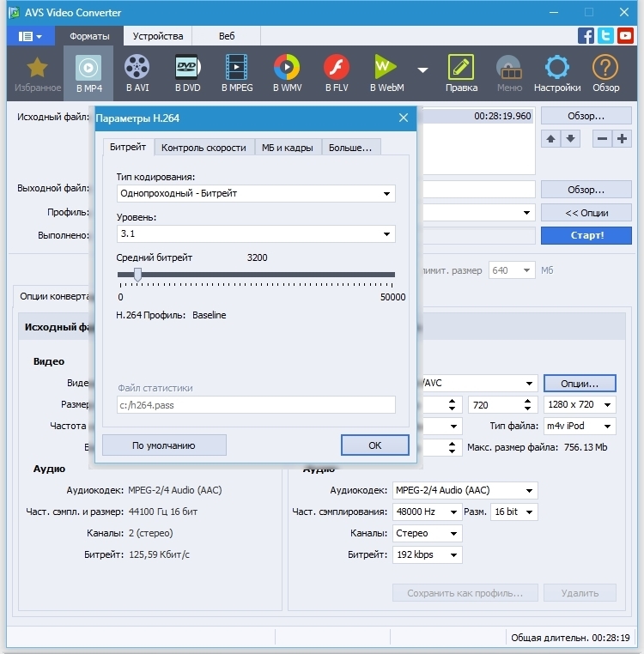The height and width of the screenshot is (654, 644).
Task: Select the B AVI format icon
Action: (x=137, y=72)
